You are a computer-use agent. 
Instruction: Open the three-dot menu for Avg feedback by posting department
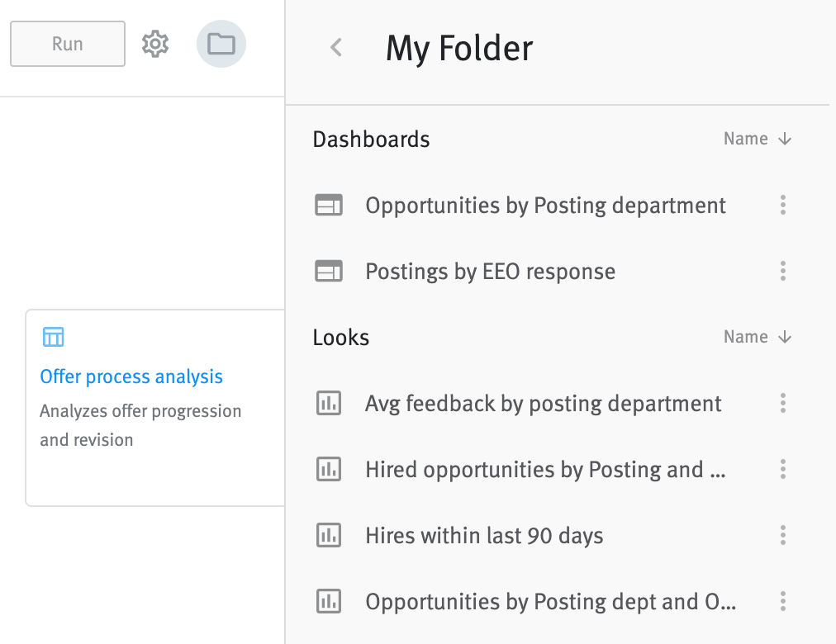782,403
